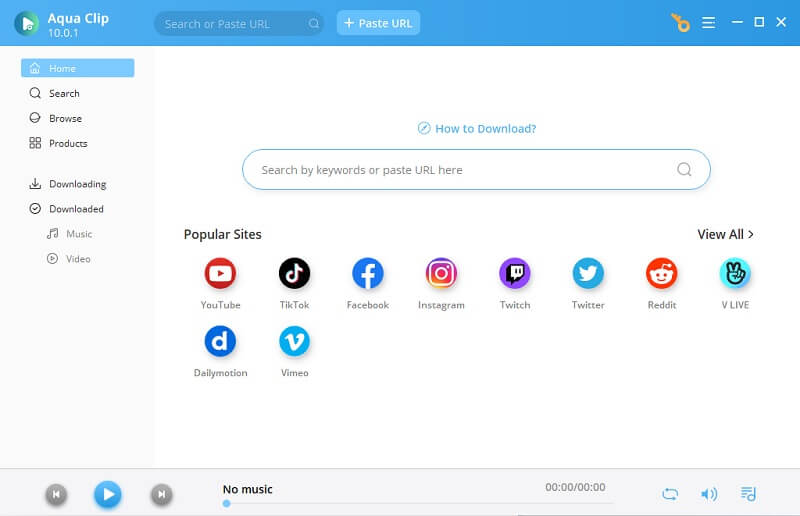Click the 10.0.1 version number
This screenshot has width=800, height=516.
[63, 33]
